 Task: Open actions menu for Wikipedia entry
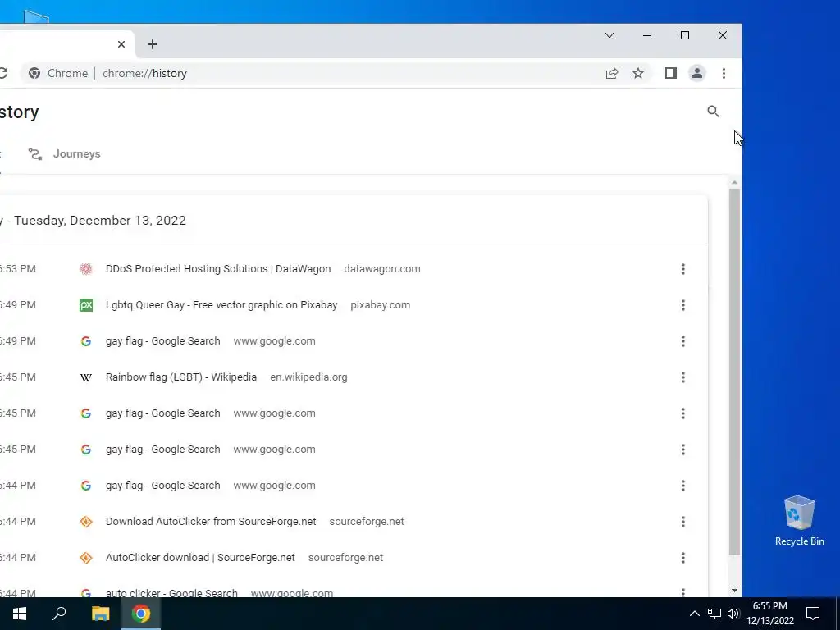[x=683, y=377]
